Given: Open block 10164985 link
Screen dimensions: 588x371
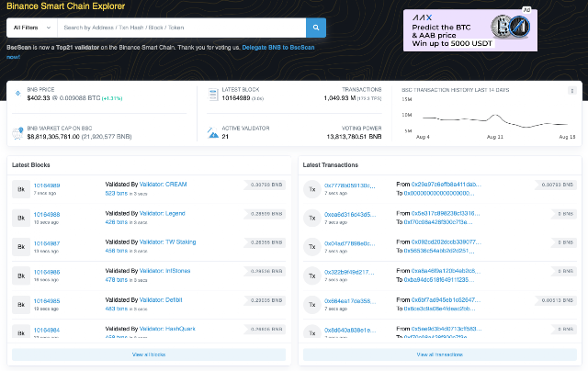Looking at the screenshot, I should pos(47,301).
